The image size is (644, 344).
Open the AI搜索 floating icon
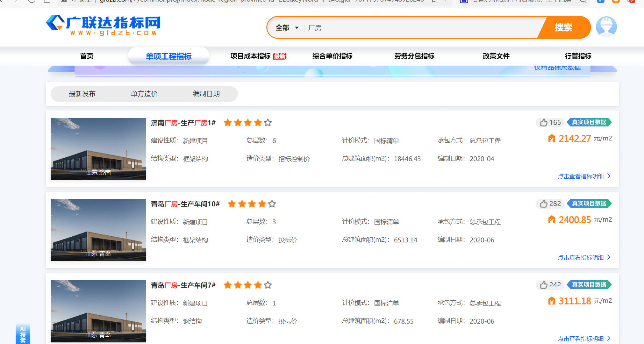pyautogui.click(x=22, y=334)
